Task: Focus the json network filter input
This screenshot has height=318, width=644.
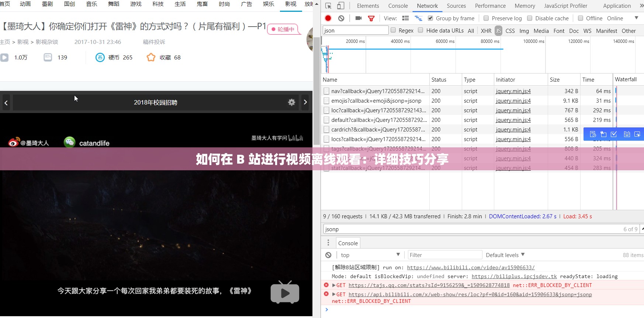Action: [356, 30]
